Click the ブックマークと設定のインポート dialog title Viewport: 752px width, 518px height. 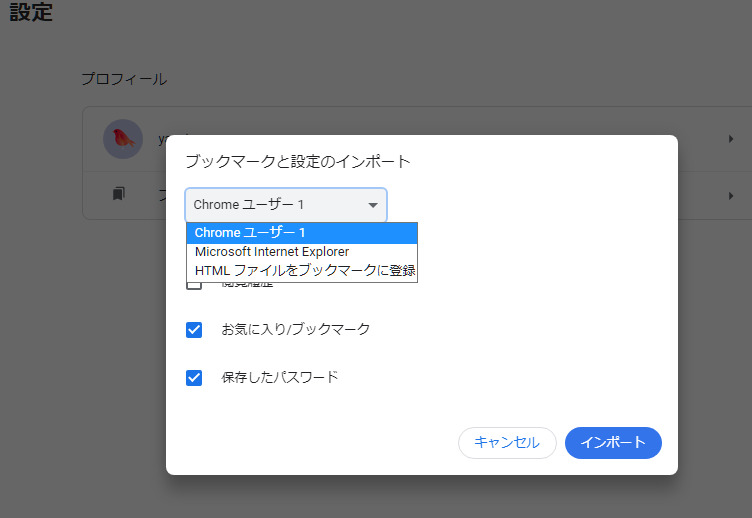298,161
